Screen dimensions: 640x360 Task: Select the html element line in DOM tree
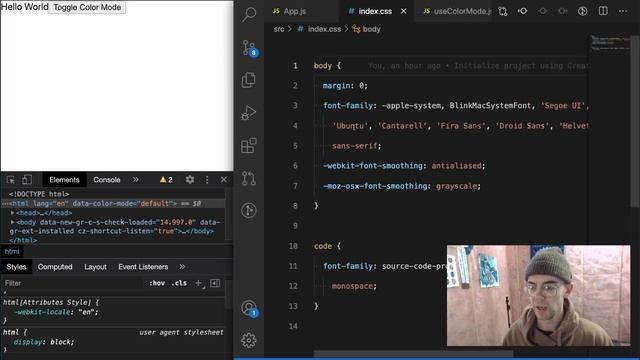(113, 203)
